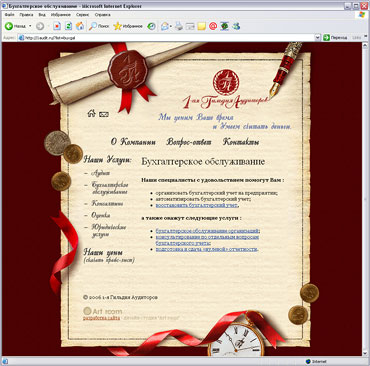Click the Windows flag logo in menu bar
Screen dimensions: 370x366
[362, 15]
